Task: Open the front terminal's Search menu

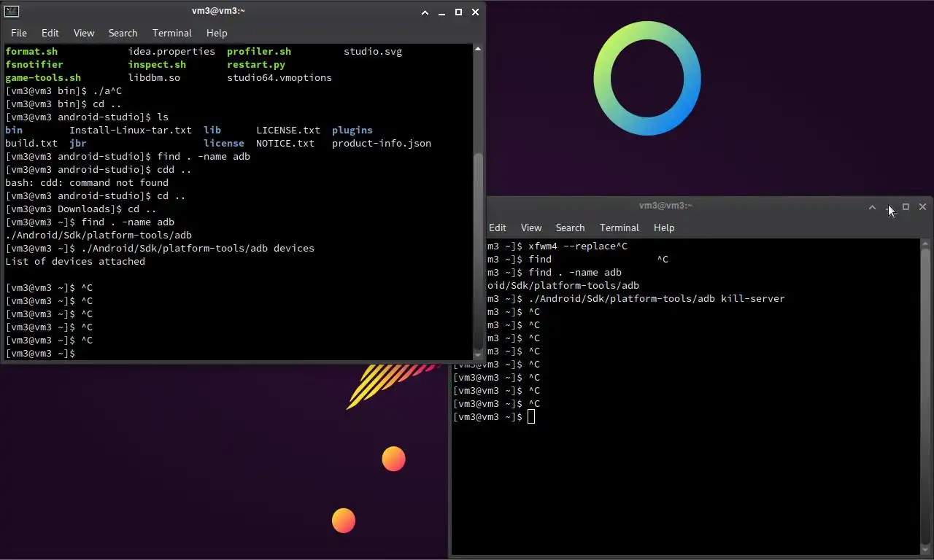Action: 123,33
